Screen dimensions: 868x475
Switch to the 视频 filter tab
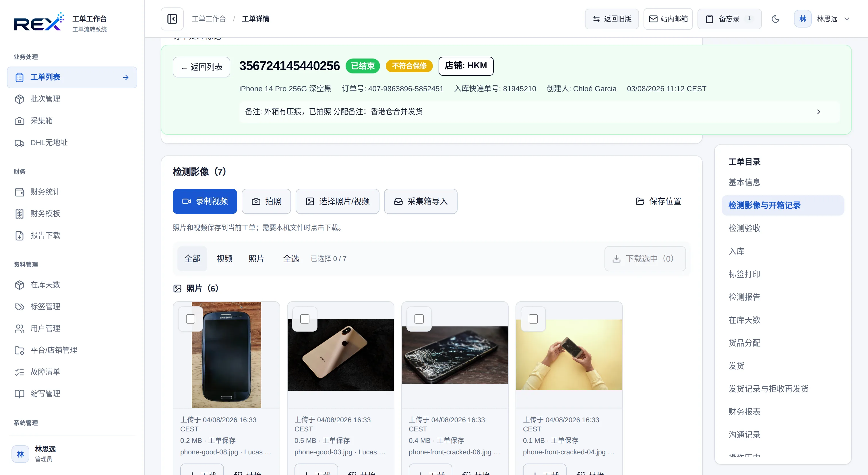[224, 258]
